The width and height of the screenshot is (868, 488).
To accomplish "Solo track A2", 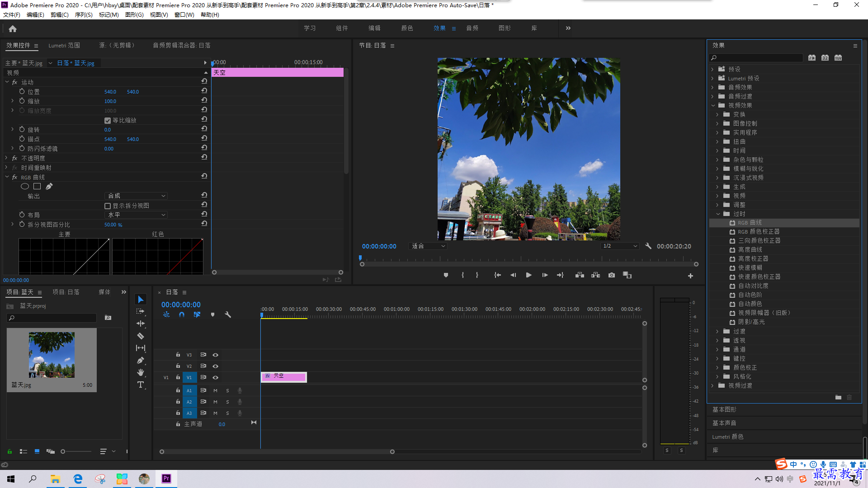I will click(x=227, y=402).
